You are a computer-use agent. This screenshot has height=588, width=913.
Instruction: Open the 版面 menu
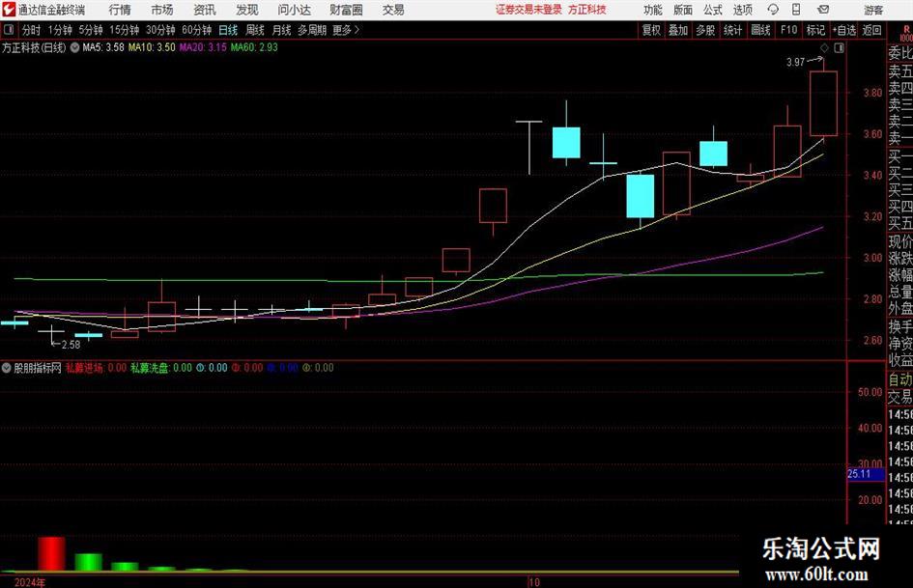click(x=683, y=10)
